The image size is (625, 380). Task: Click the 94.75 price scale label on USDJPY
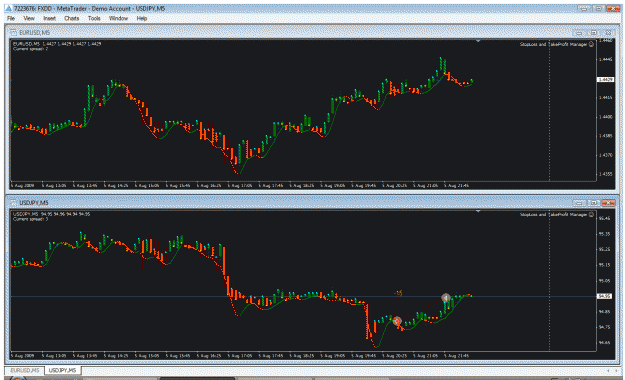pos(604,327)
